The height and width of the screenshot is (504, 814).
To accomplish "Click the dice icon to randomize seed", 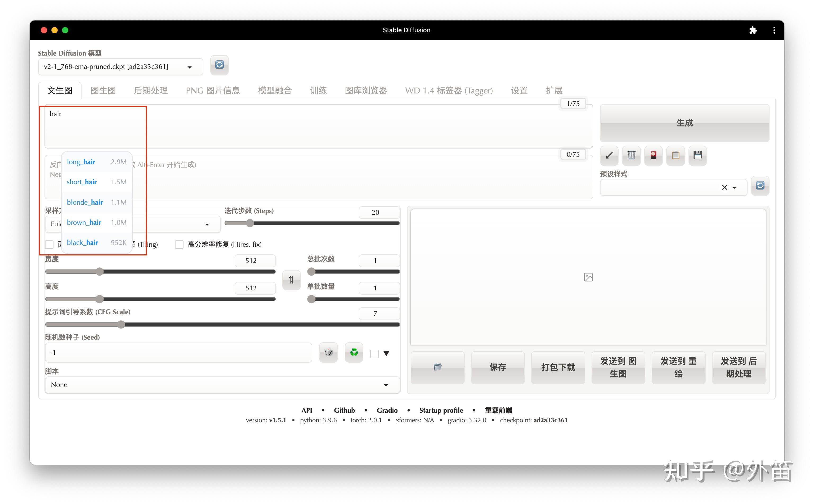I will click(328, 352).
